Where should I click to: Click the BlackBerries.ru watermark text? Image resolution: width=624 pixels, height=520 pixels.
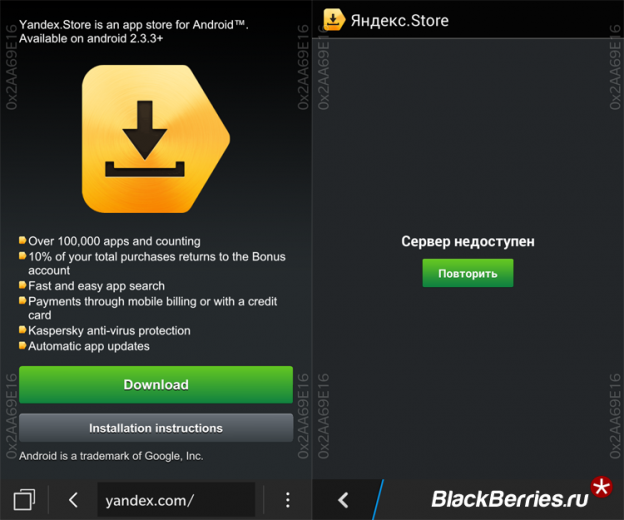click(508, 499)
